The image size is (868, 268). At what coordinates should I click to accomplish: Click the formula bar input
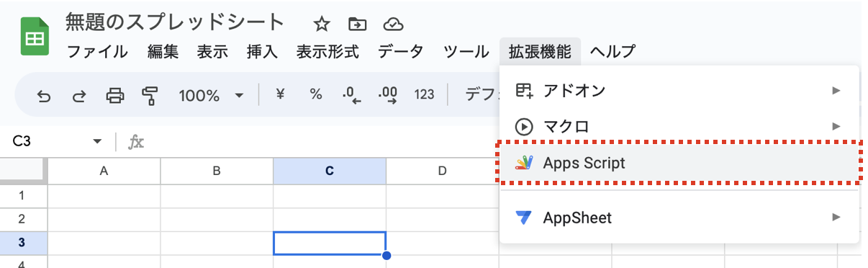[x=324, y=142]
